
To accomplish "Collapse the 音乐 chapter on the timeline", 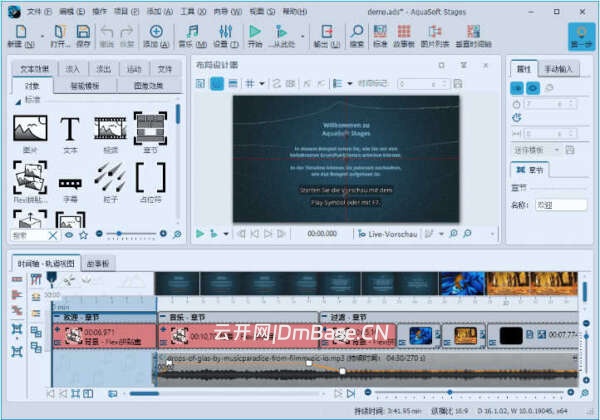I will pyautogui.click(x=163, y=316).
